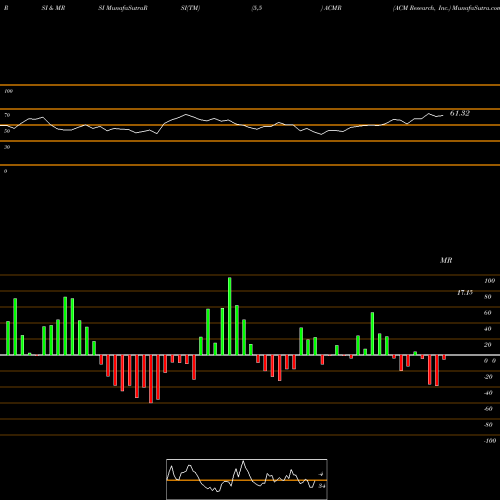Click the MR scale label -40
This screenshot has width=500, height=500.
coord(488,393)
